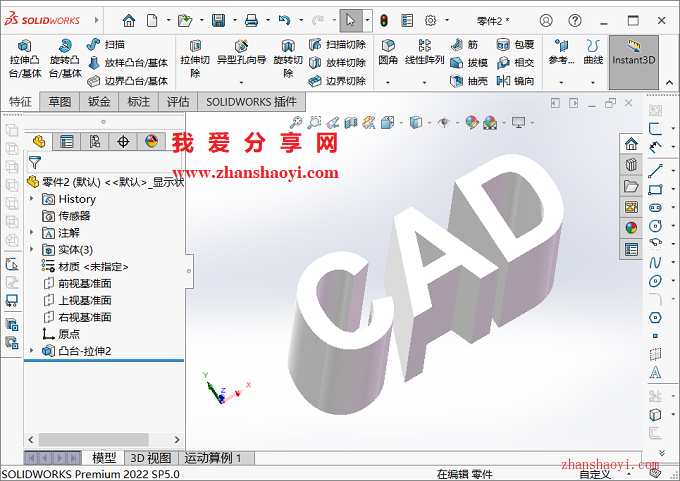
Task: Switch to the 评估 (Evaluate) tab
Action: point(178,101)
